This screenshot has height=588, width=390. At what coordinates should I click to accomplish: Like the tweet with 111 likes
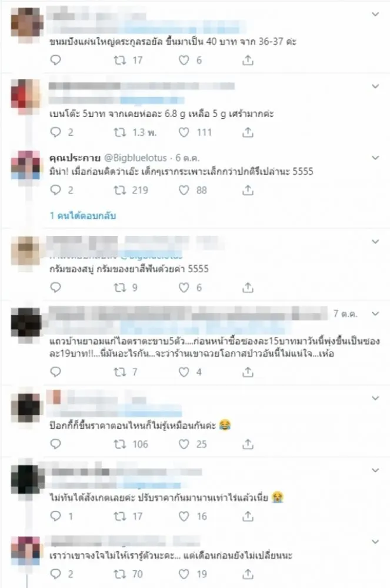point(184,132)
